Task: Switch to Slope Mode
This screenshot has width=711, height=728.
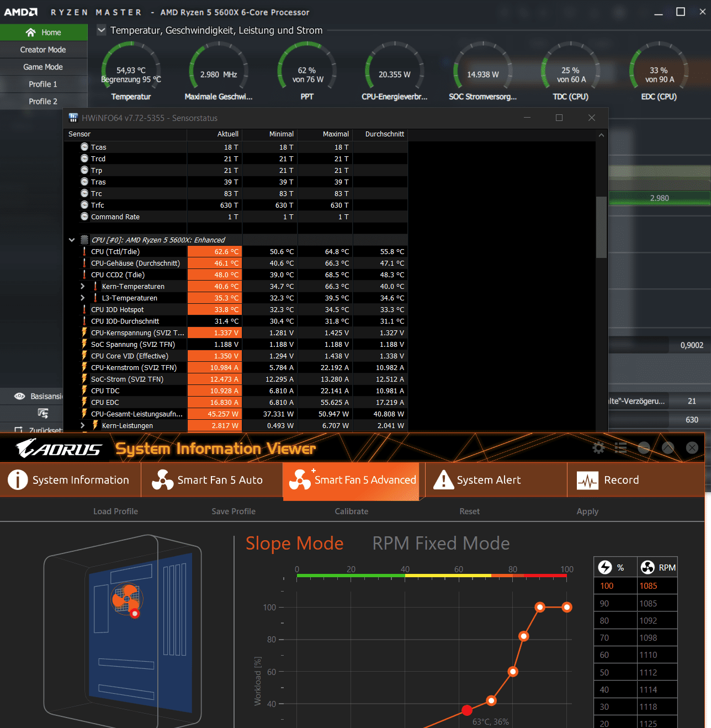Action: 295,544
